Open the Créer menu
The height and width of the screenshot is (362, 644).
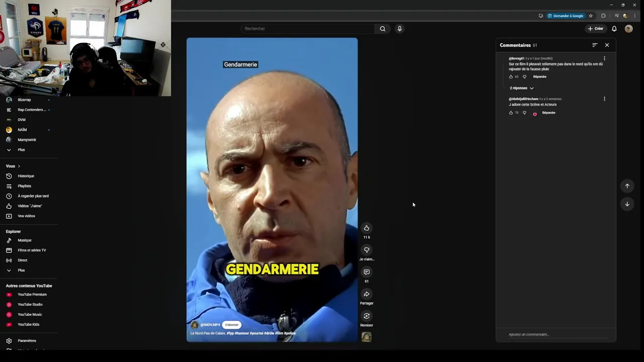click(595, 29)
